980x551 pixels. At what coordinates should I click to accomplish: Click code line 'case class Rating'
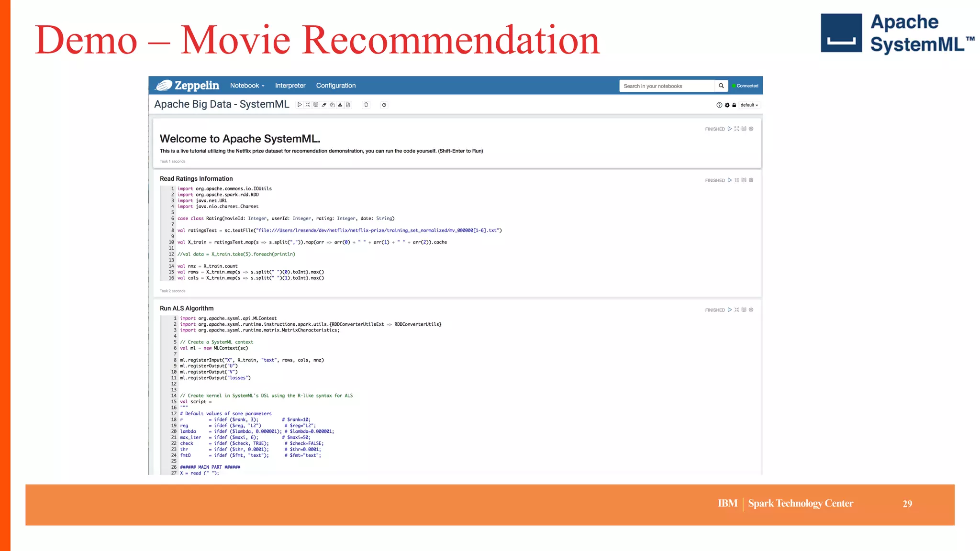(286, 219)
